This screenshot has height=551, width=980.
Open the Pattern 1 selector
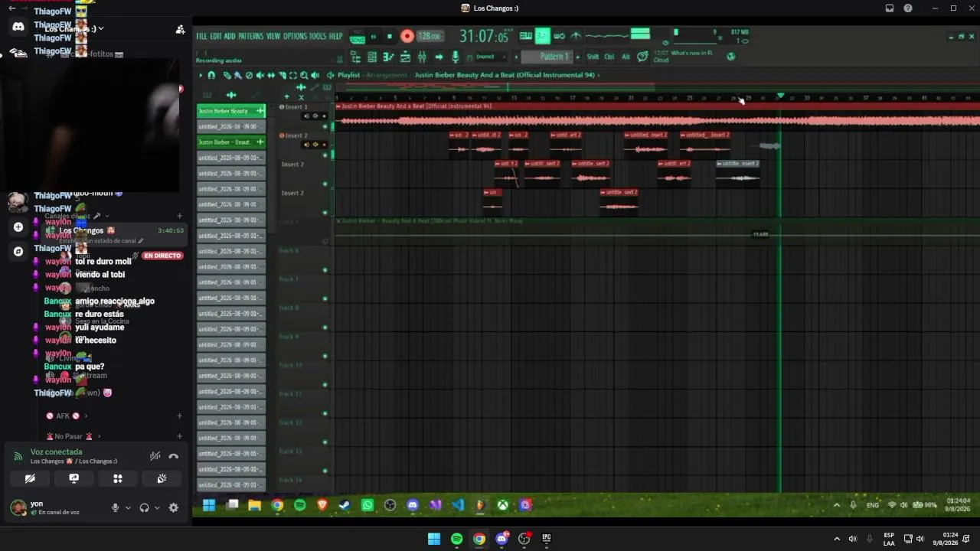[547, 57]
